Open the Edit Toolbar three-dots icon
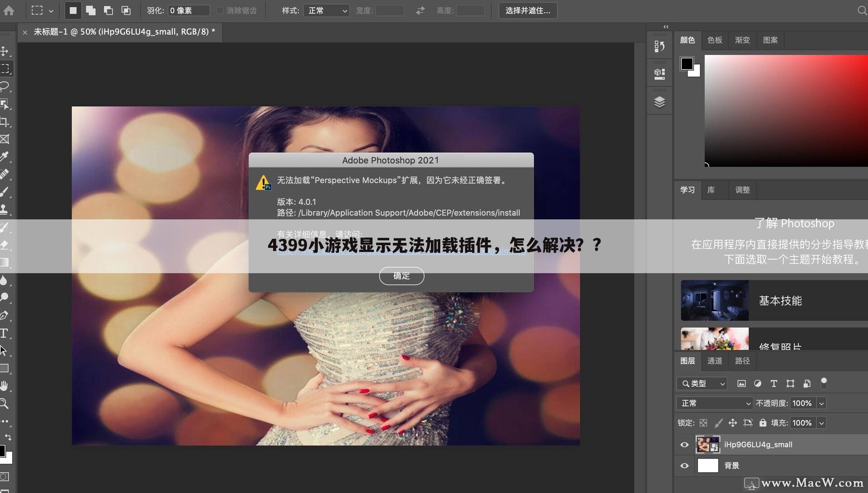 (x=5, y=421)
